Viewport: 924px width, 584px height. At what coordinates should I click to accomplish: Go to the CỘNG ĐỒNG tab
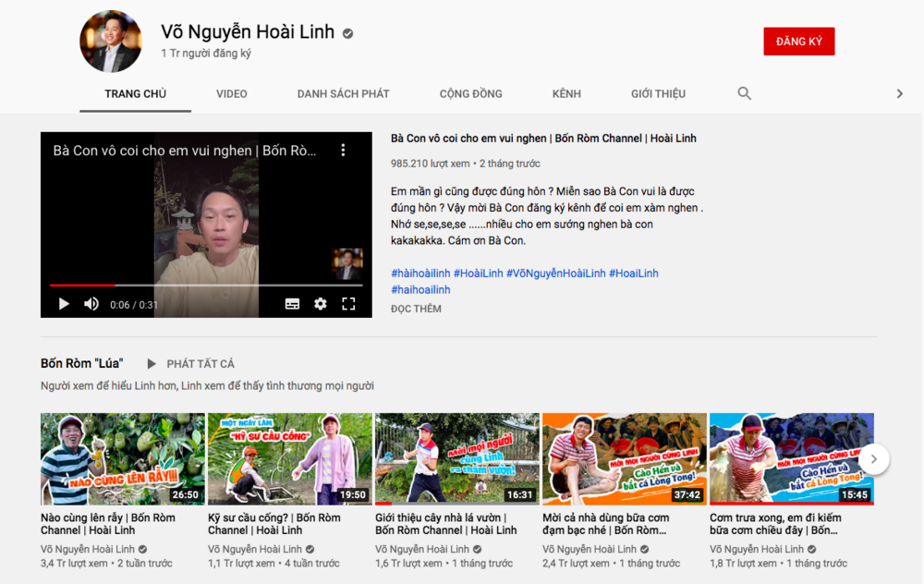470,93
